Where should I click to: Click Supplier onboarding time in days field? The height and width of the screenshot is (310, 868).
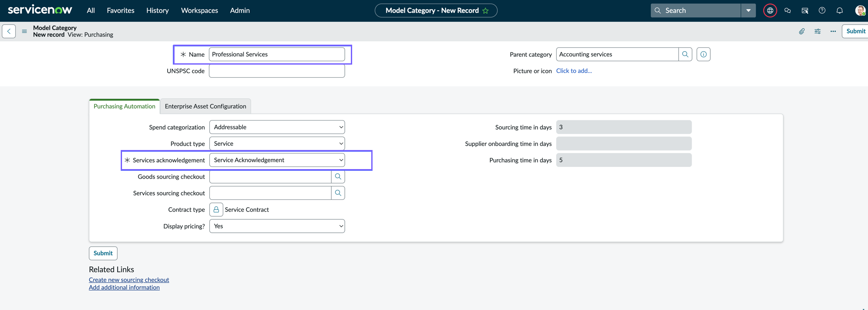pos(624,144)
